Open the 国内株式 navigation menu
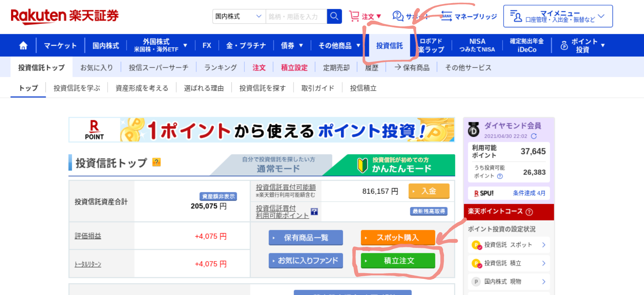 click(x=106, y=45)
